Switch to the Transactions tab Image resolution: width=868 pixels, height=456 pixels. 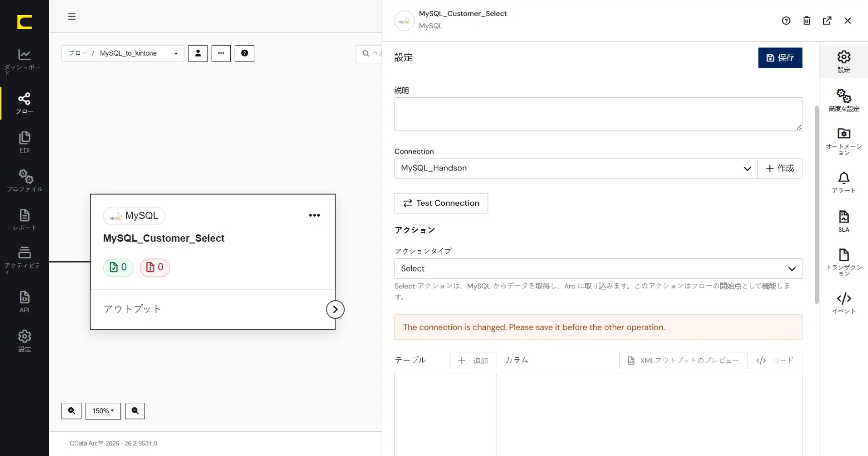pos(844,262)
